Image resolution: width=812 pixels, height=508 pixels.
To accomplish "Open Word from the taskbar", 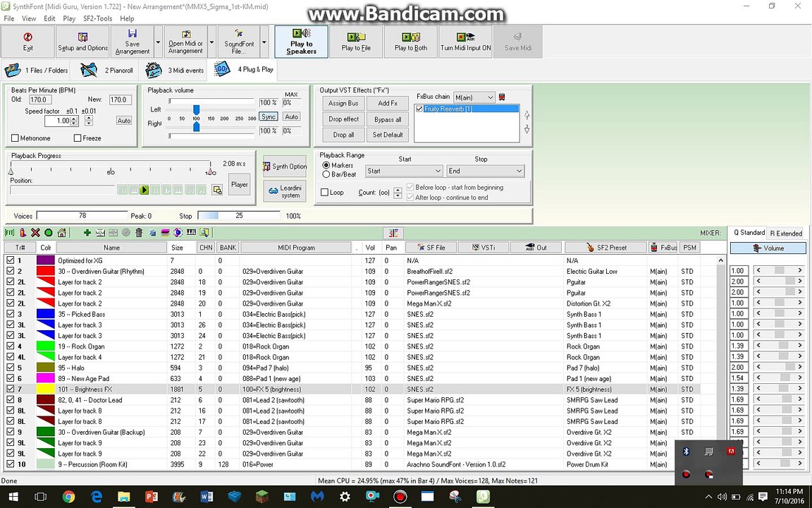I will coord(207,497).
